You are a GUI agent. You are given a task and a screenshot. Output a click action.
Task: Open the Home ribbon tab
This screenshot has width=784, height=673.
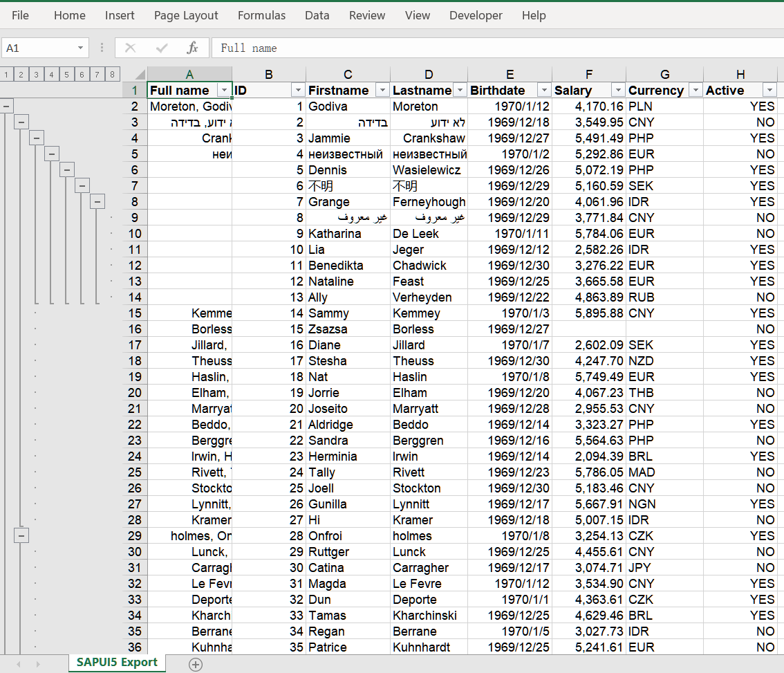tap(70, 15)
